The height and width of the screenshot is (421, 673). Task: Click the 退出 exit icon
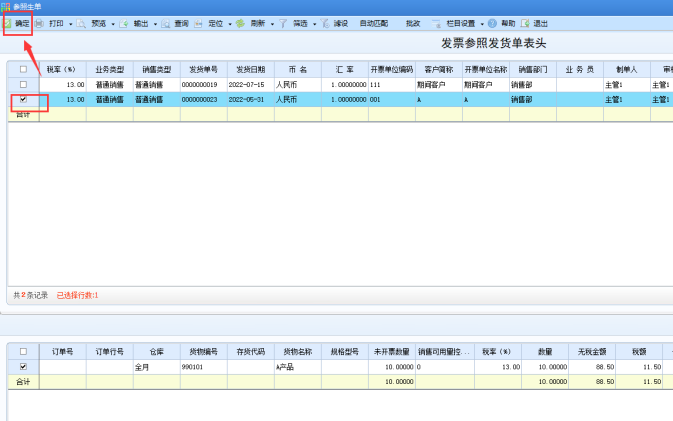(525, 24)
